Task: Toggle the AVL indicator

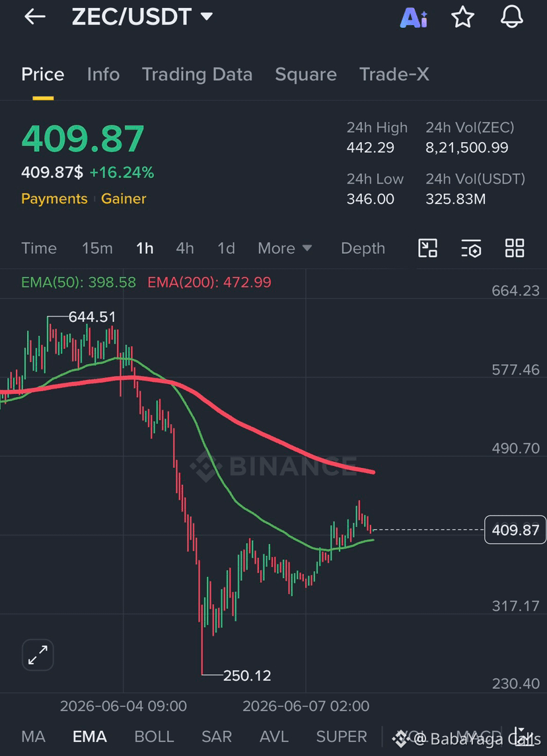Action: (x=273, y=737)
